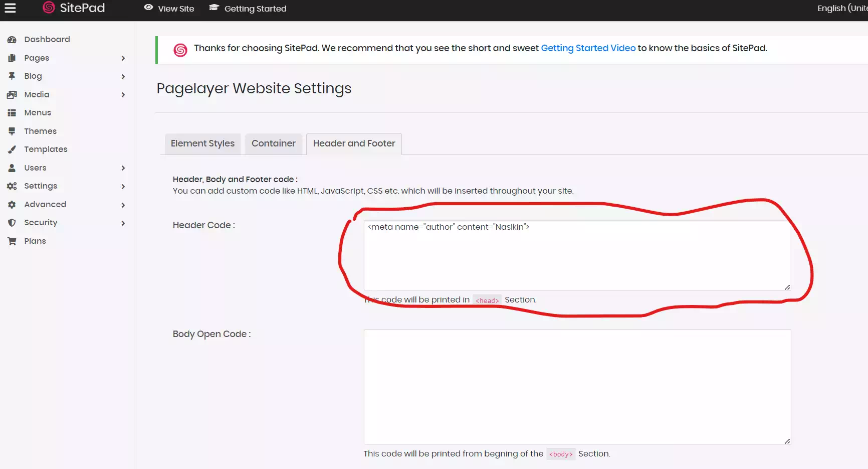
Task: Click the Getting Started top link
Action: coord(255,9)
